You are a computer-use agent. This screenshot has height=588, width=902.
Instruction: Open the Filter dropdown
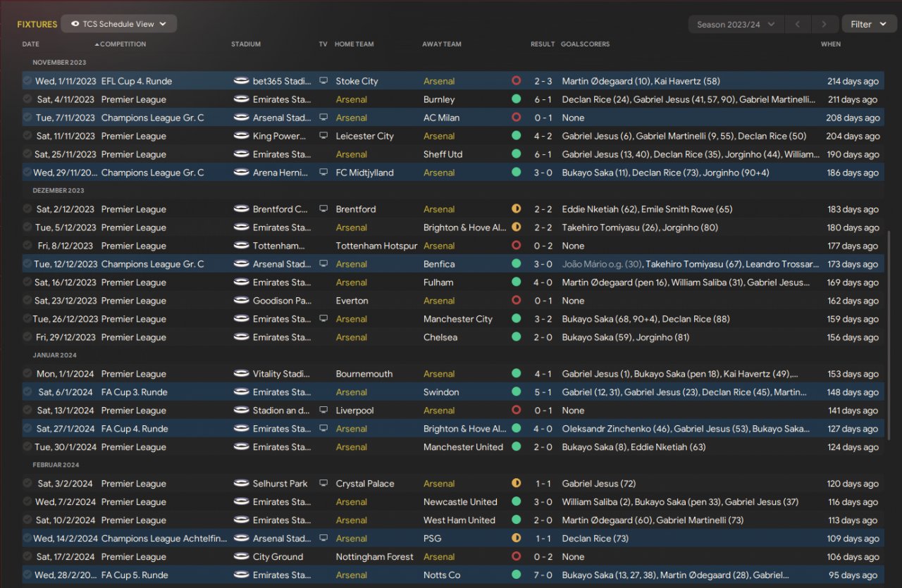(x=869, y=24)
